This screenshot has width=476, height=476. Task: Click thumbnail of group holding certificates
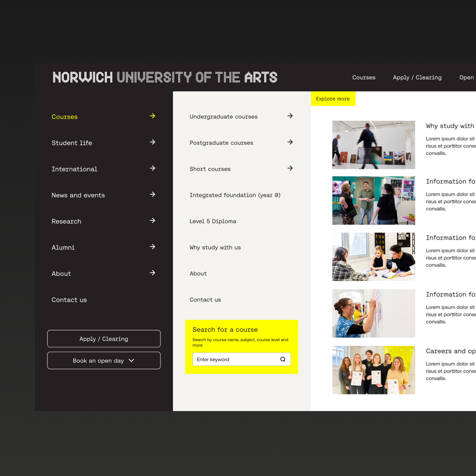374,370
